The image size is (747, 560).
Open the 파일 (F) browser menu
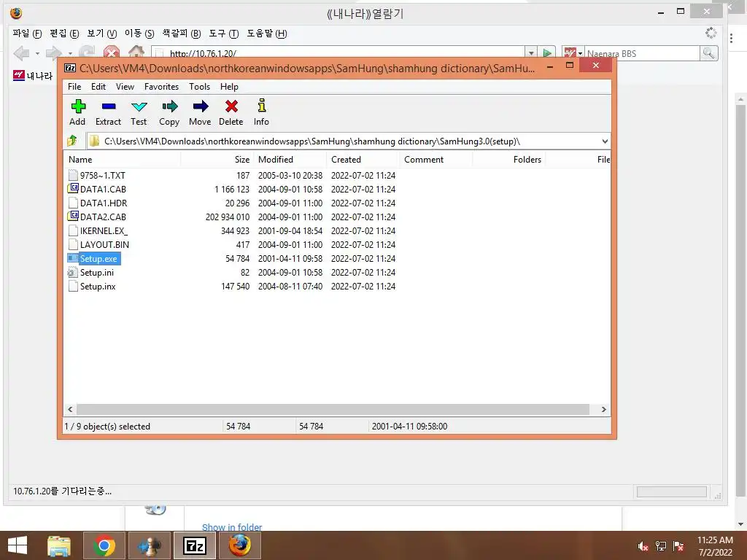pos(27,34)
